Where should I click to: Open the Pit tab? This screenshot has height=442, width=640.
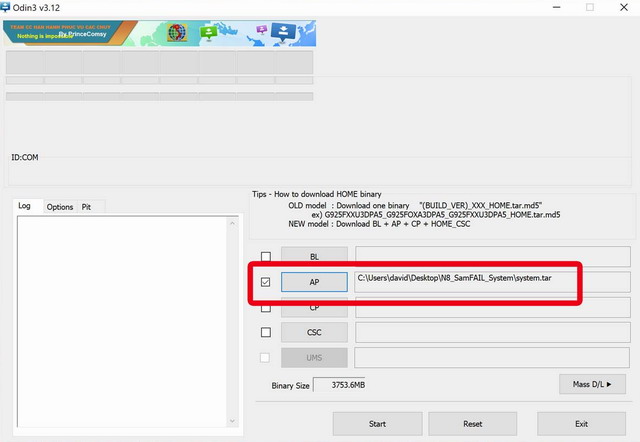[87, 207]
